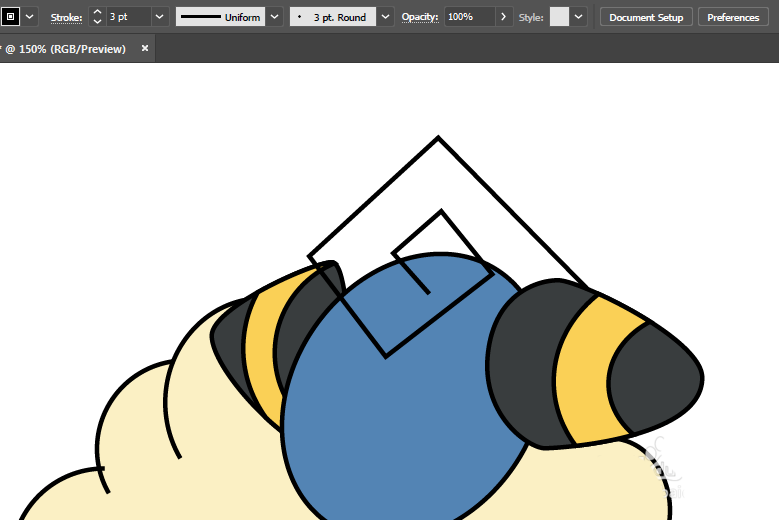Viewport: 779px width, 520px height.
Task: Select the Uniform variable width profile
Action: point(221,17)
